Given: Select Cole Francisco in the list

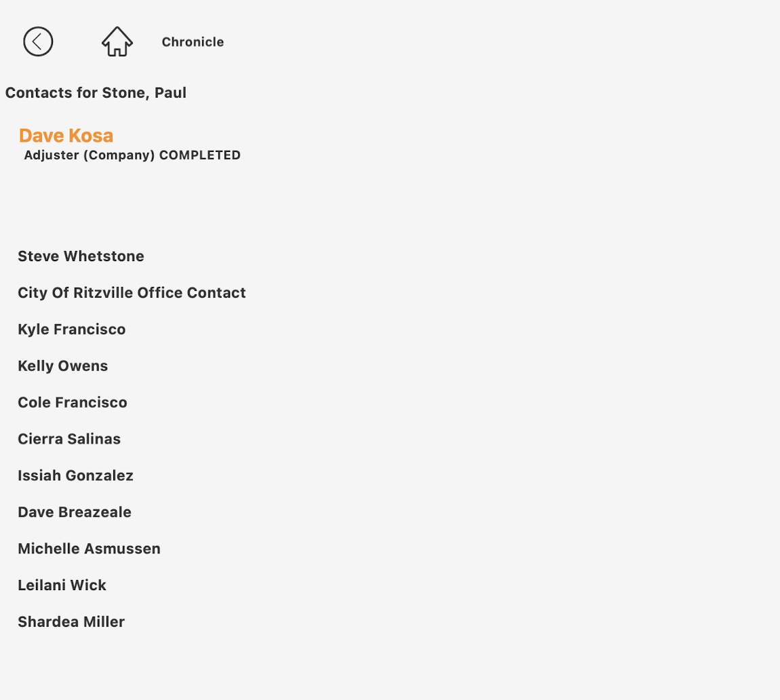Looking at the screenshot, I should pos(72,403).
